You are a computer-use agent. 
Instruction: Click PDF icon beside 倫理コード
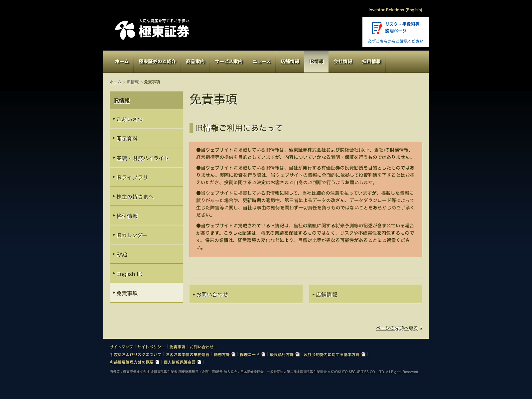(x=263, y=354)
